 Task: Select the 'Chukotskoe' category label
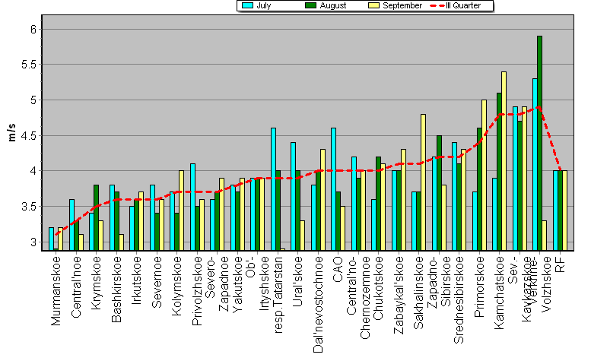click(x=379, y=288)
